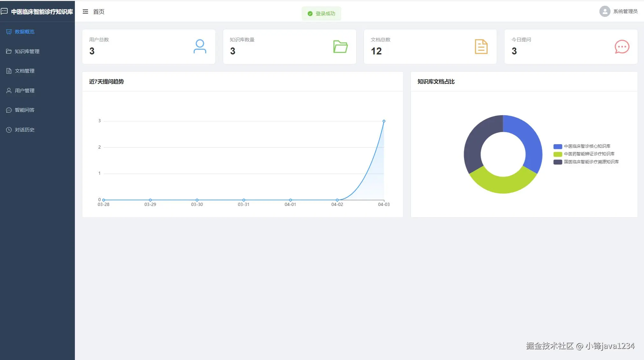Click the 首页 breadcrumb link
This screenshot has height=360, width=644.
pos(98,12)
